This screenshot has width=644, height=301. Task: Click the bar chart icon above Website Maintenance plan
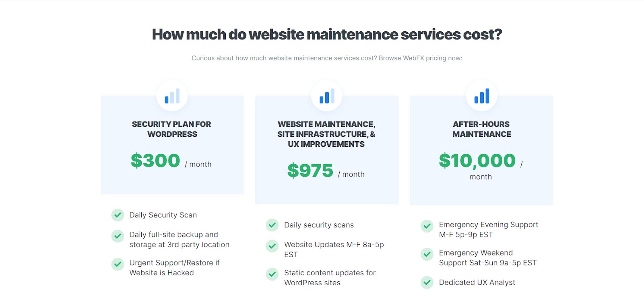click(x=327, y=96)
